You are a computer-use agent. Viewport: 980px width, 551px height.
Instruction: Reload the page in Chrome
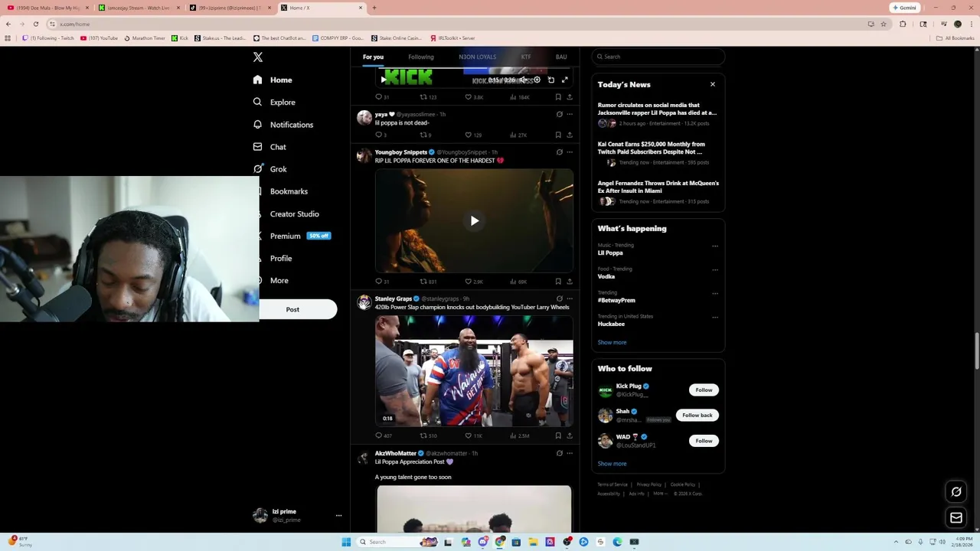35,24
